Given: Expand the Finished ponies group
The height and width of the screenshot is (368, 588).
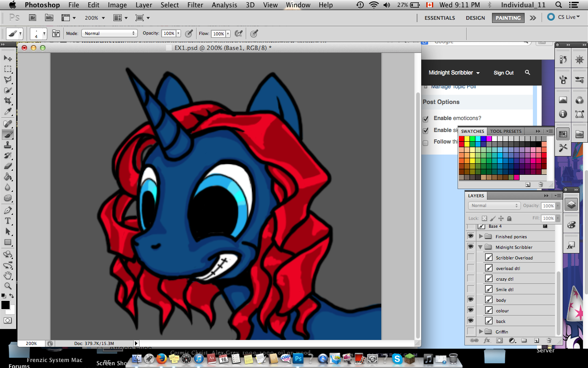Looking at the screenshot, I should point(481,236).
